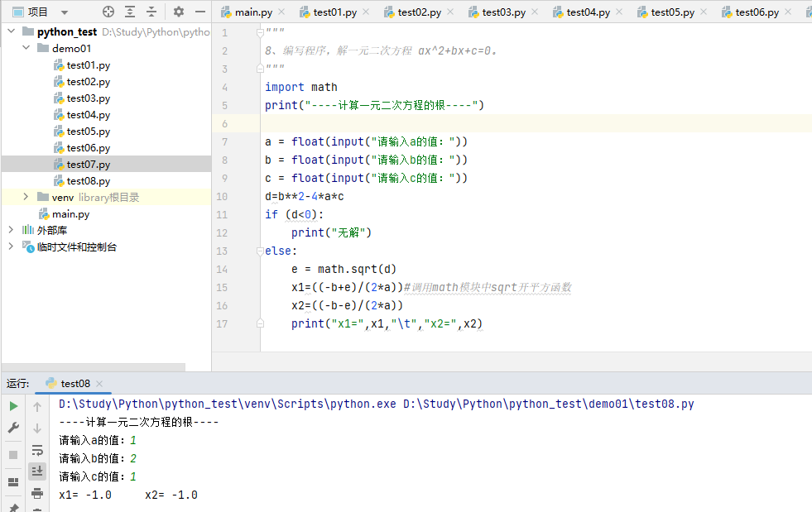Collapse the demo01 folder
This screenshot has height=512, width=812.
pyautogui.click(x=26, y=48)
